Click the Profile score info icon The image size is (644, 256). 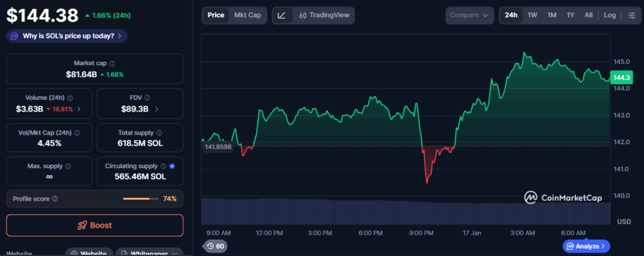55,199
